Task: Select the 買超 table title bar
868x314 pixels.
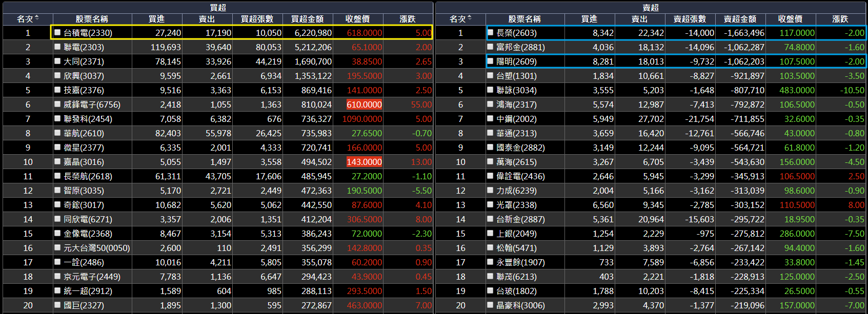Action: pyautogui.click(x=218, y=7)
